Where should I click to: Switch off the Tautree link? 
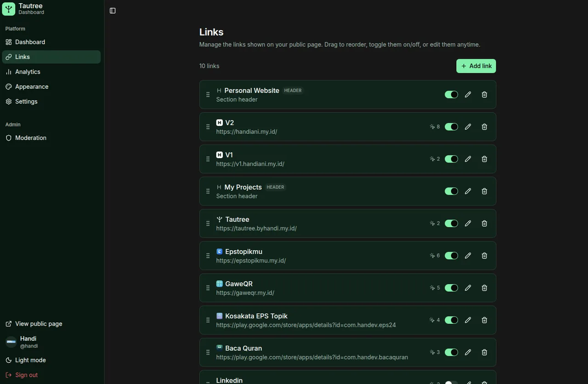point(452,224)
